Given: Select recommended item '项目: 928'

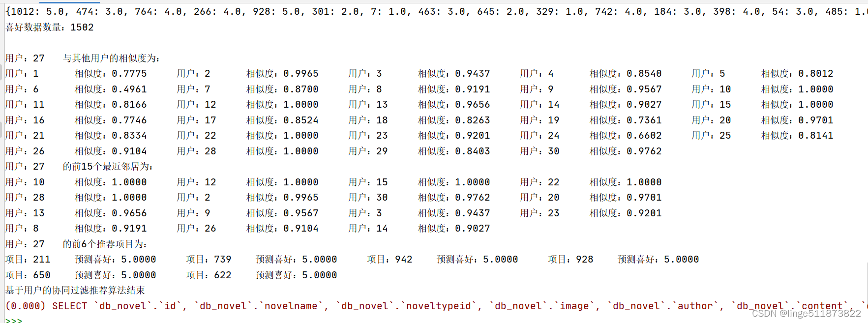Looking at the screenshot, I should (x=570, y=260).
